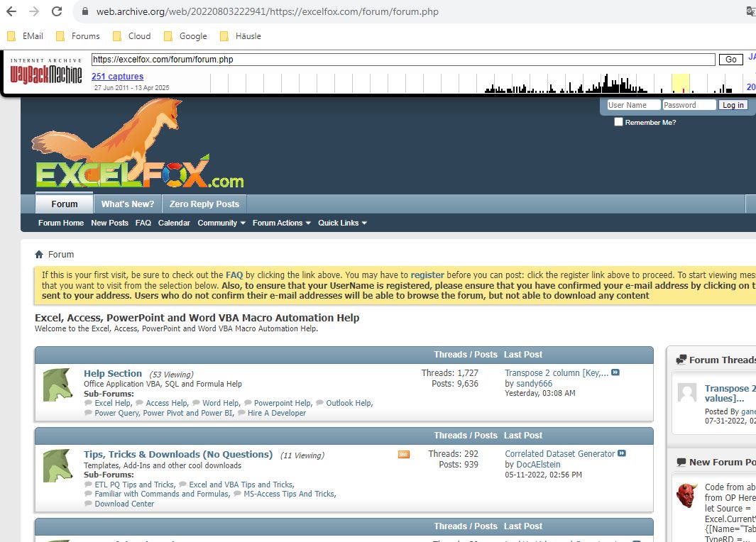Open sandy666 user profile
The height and width of the screenshot is (542, 756).
point(535,384)
